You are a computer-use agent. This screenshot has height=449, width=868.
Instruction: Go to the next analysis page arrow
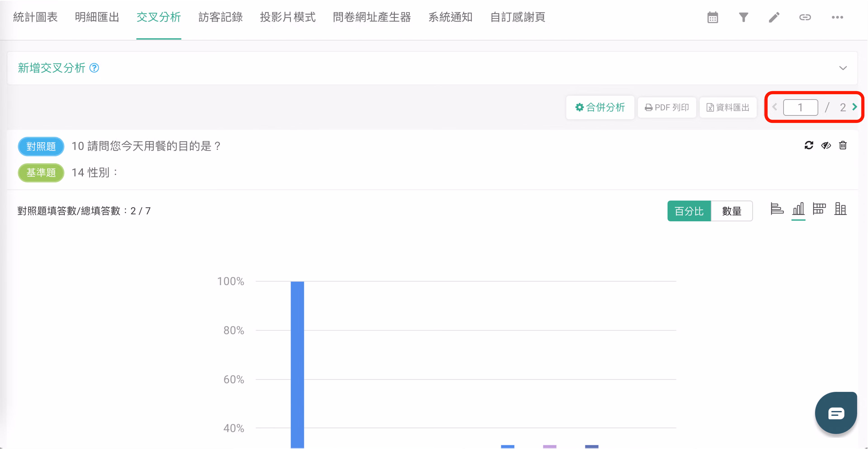click(x=854, y=107)
